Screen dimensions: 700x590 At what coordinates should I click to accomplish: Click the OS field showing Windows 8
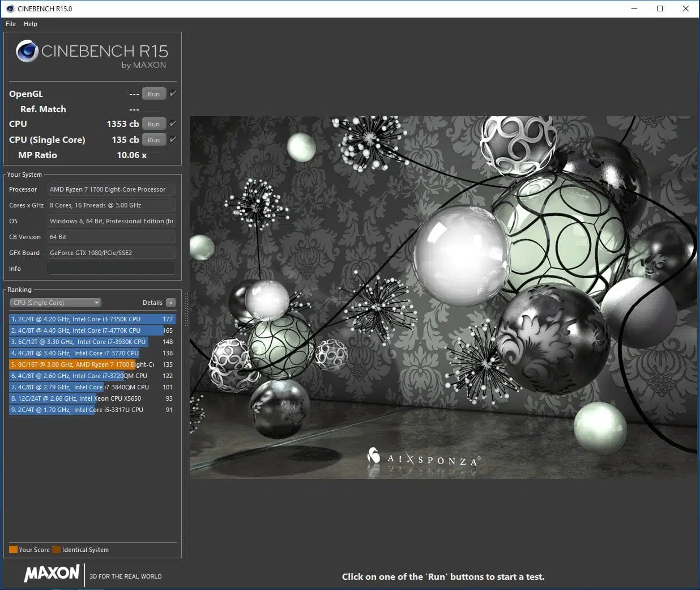click(111, 221)
